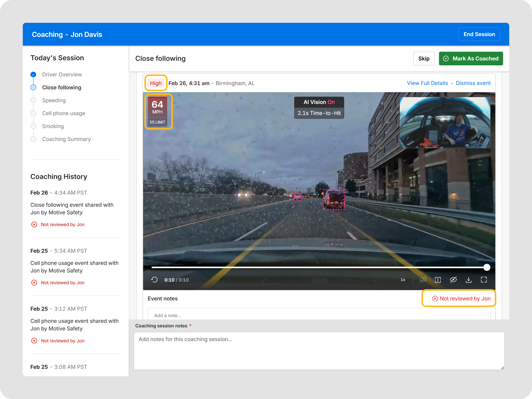Select the Cell phone usage step circle

coord(33,113)
